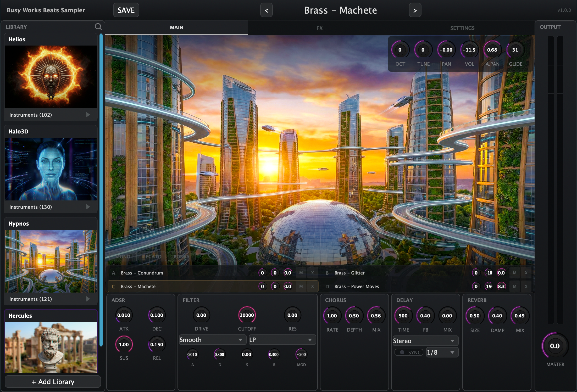Screen dimensions: 577x392
Task: Click the X on layer C Brass – Machete
Action: pos(312,286)
